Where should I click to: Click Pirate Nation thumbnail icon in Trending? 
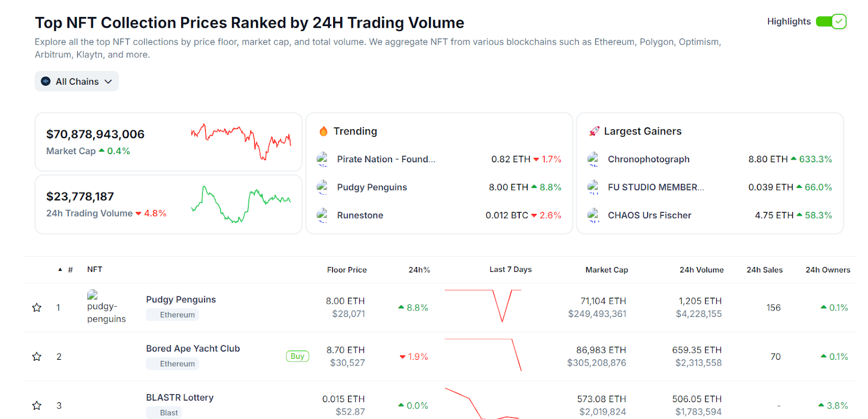(x=322, y=159)
